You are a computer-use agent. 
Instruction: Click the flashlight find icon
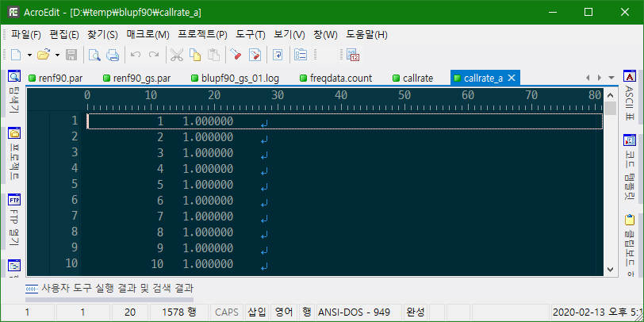[236, 55]
